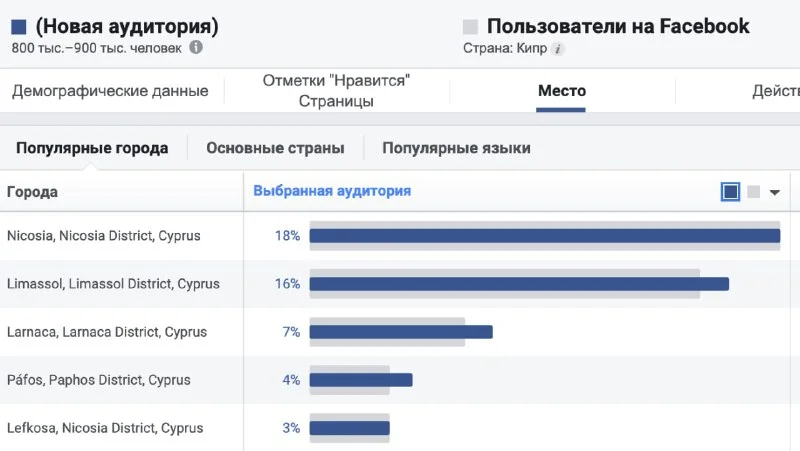800x451 pixels.
Task: Toggle the gray Facebook users checkbox
Action: point(753,192)
